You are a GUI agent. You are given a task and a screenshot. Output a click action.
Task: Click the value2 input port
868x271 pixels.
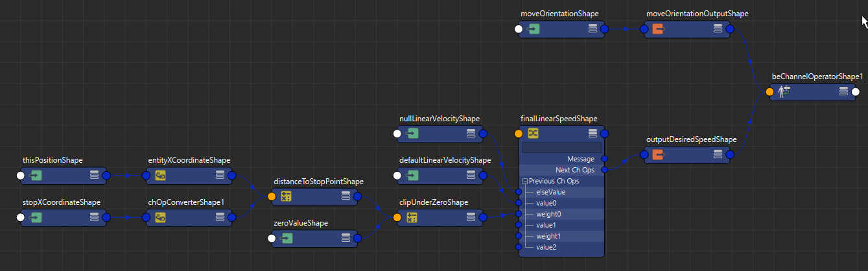pyautogui.click(x=519, y=247)
